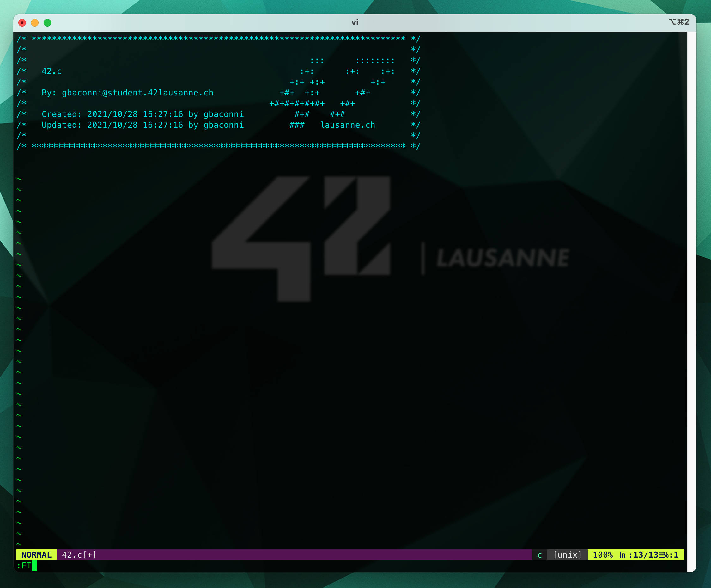Screen dimensions: 711x588
Task: Click the red close window button
Action: [22, 23]
